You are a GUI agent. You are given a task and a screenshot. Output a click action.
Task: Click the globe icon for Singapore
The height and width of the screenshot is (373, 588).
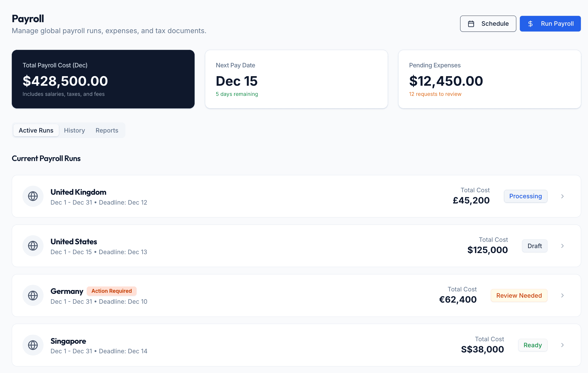click(x=33, y=345)
